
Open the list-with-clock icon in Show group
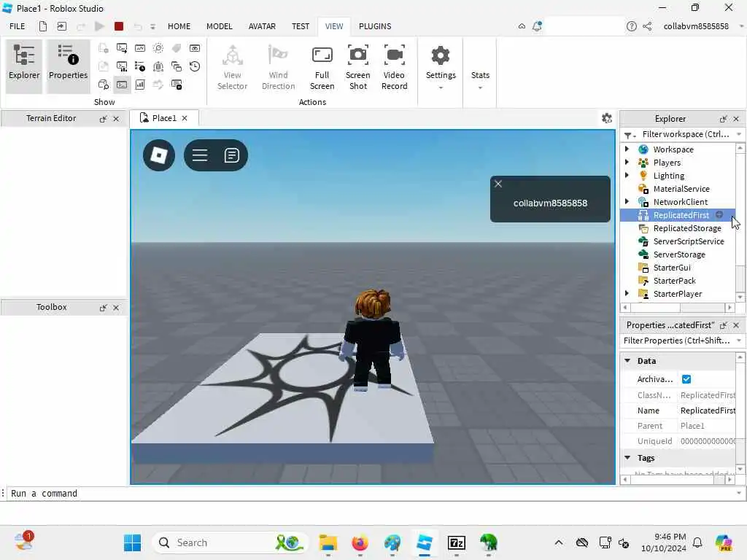[x=140, y=66]
